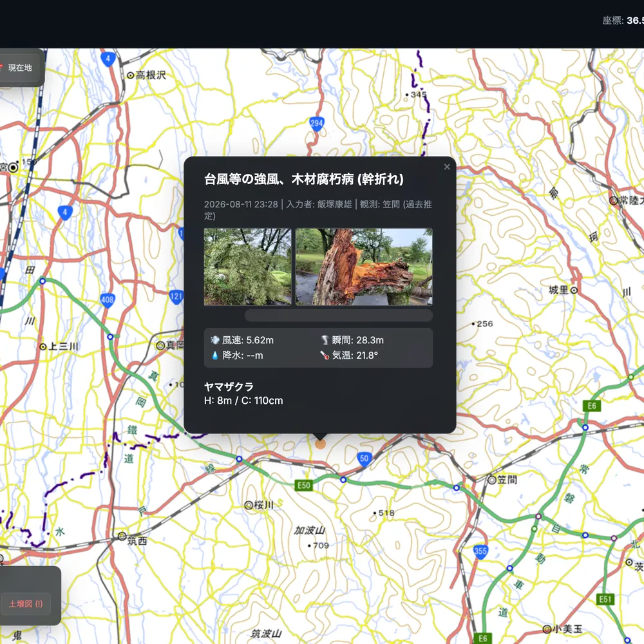
Task: Click the 高根沢 town marker
Action: point(130,75)
